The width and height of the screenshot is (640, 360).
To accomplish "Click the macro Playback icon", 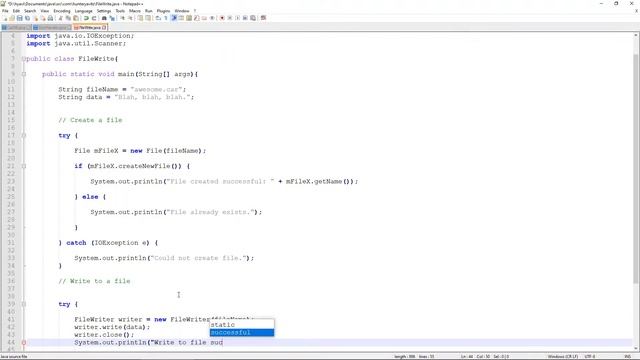I will (238, 18).
